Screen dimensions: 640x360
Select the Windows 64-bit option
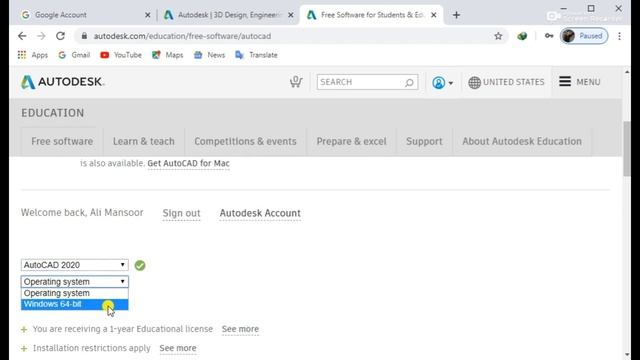point(75,304)
